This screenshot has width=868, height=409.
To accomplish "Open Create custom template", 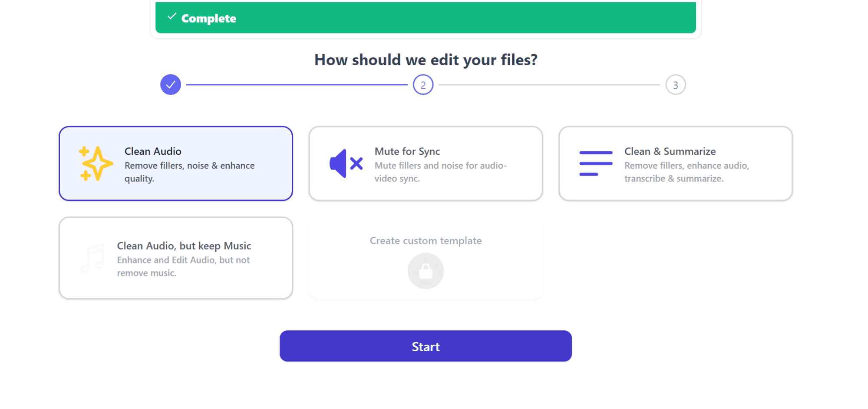I will pyautogui.click(x=426, y=258).
